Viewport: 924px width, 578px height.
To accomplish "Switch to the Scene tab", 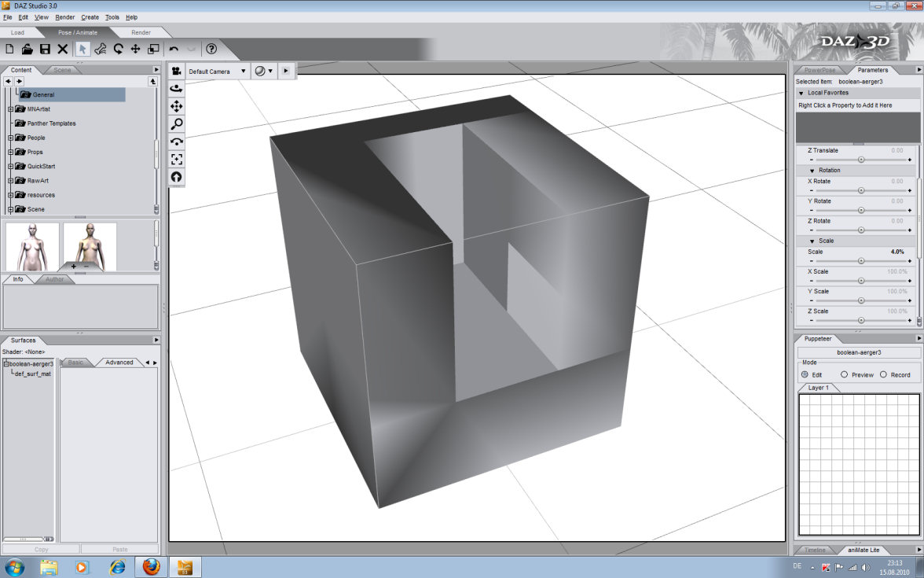I will click(x=62, y=69).
